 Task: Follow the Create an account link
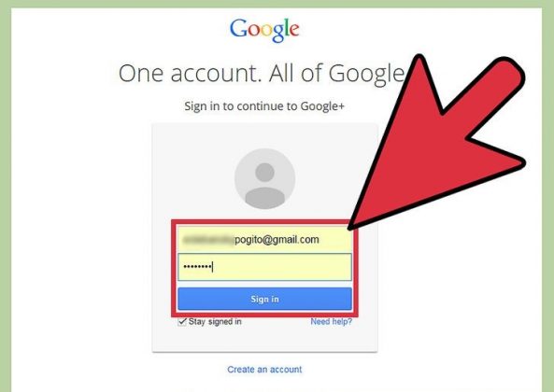pos(264,370)
